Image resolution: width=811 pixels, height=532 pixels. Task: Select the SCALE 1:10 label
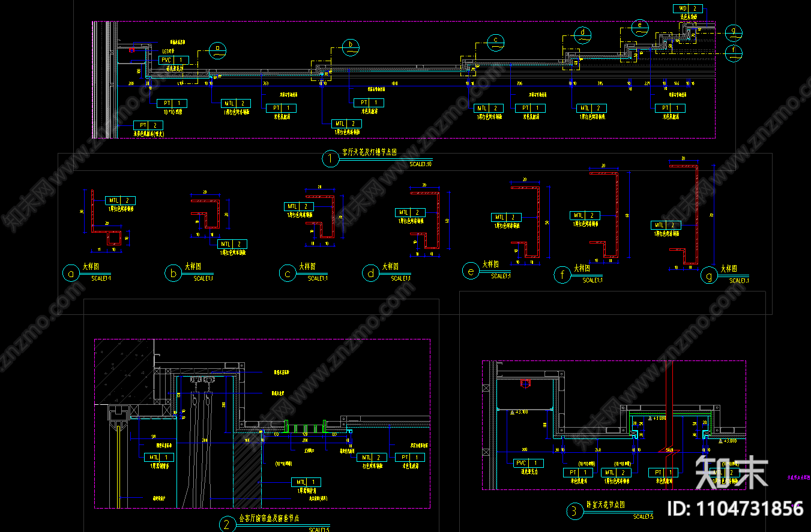(421, 164)
